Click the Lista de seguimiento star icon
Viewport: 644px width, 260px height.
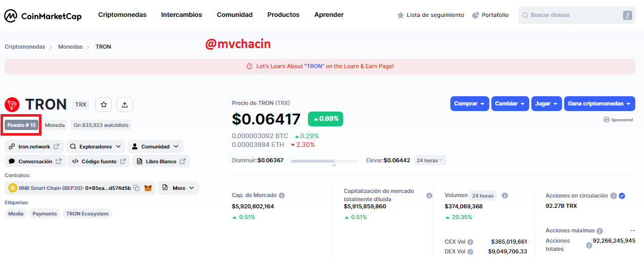[401, 15]
